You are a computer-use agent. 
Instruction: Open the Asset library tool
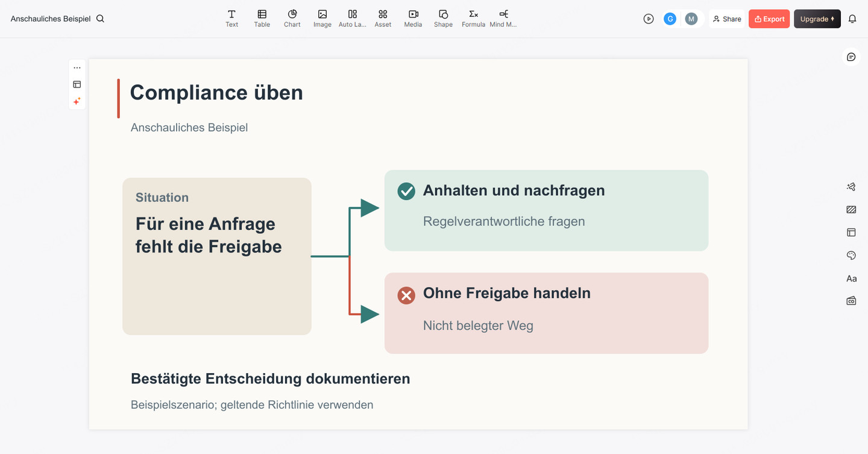[x=383, y=18]
